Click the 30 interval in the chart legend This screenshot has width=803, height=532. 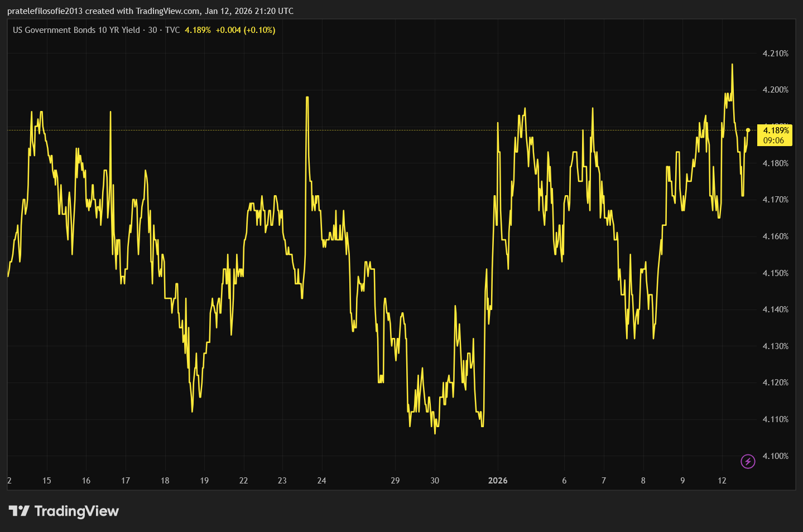(x=152, y=30)
